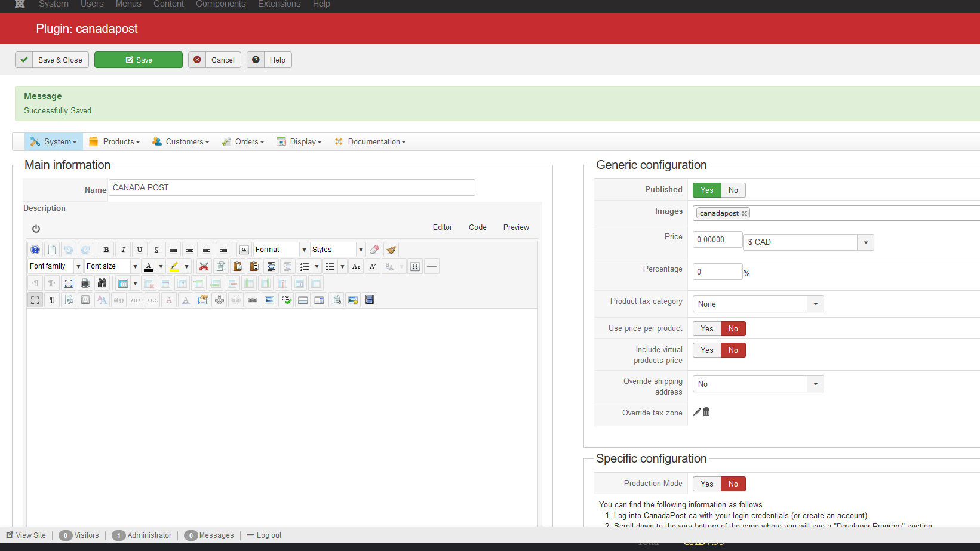Image resolution: width=980 pixels, height=551 pixels.
Task: Expand the numbered list style arrow
Action: (317, 266)
